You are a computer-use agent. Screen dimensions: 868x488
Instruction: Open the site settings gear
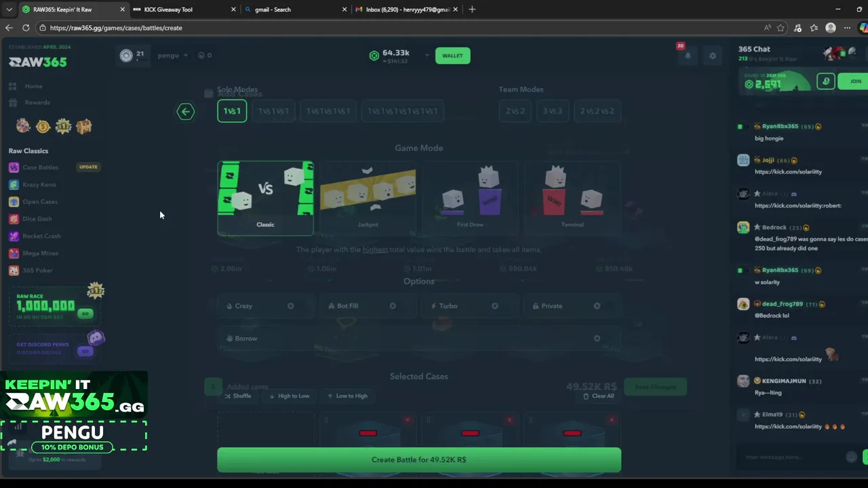(x=712, y=56)
